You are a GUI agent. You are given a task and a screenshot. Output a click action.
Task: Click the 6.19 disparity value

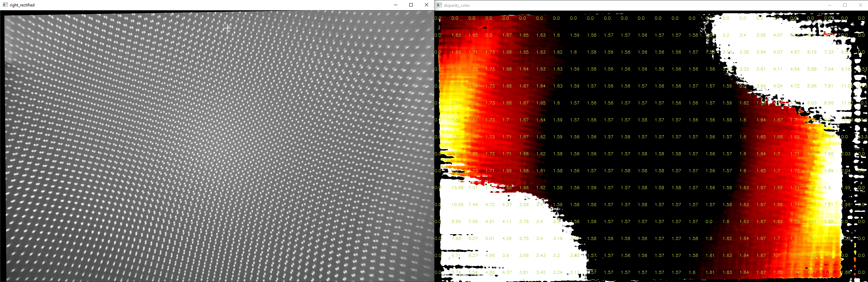click(x=812, y=52)
